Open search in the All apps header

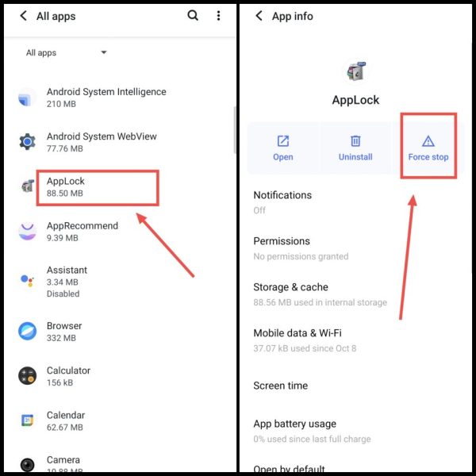[x=193, y=15]
